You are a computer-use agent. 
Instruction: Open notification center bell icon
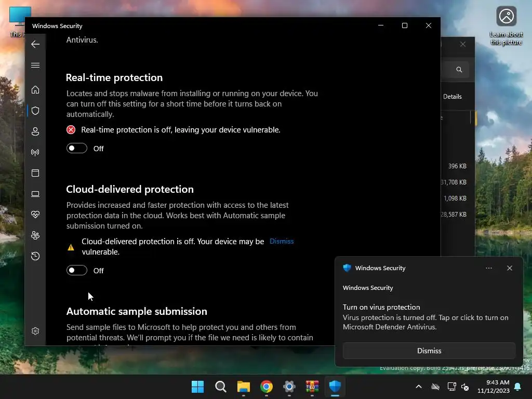(518, 387)
